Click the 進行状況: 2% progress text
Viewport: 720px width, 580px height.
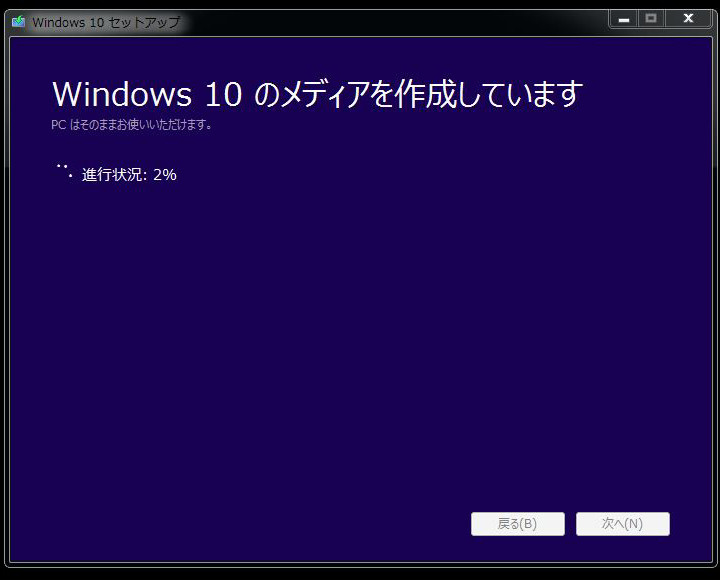[x=129, y=175]
